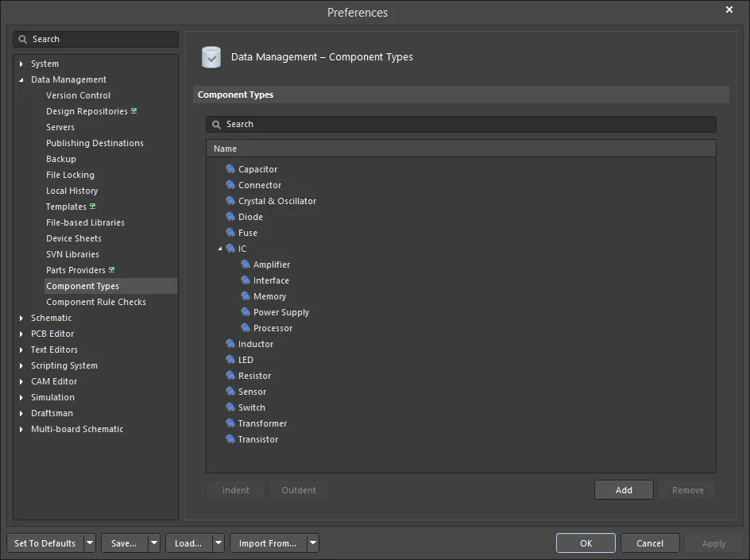Click the Memory subtype icon
Image resolution: width=750 pixels, height=560 pixels.
point(245,296)
